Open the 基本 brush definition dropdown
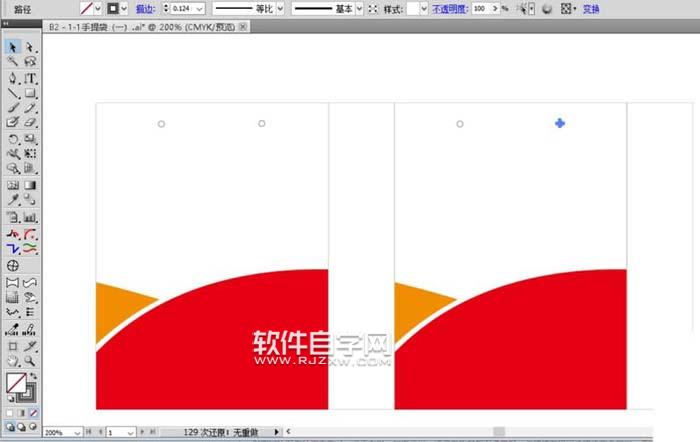The width and height of the screenshot is (700, 442). point(359,8)
